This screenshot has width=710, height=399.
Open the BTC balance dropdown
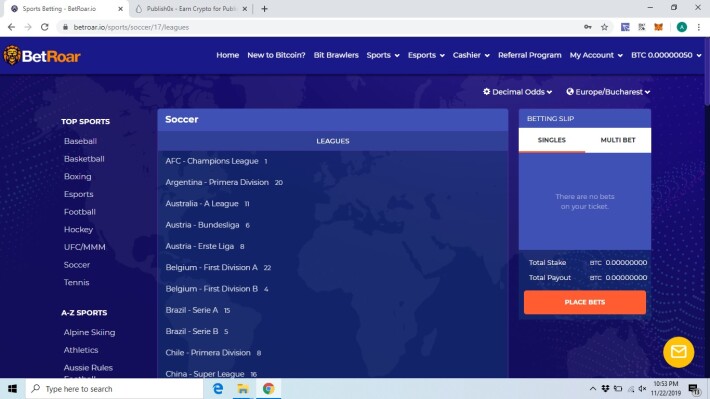coord(666,55)
